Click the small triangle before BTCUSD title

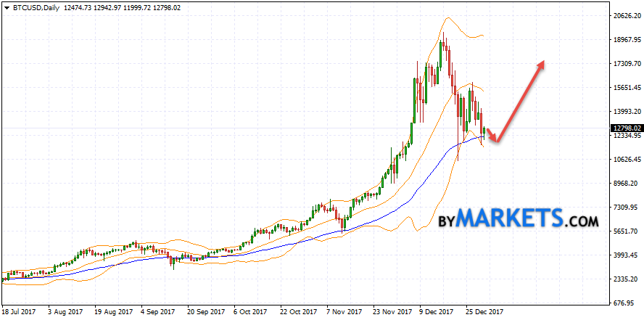click(x=7, y=7)
